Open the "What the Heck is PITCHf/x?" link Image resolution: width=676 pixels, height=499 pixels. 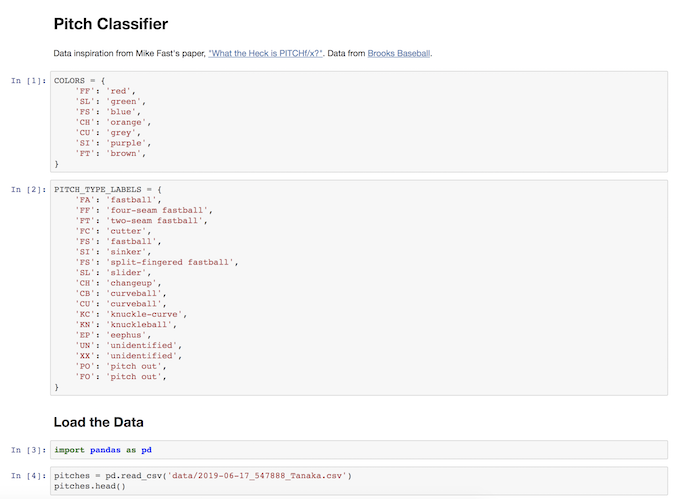265,53
